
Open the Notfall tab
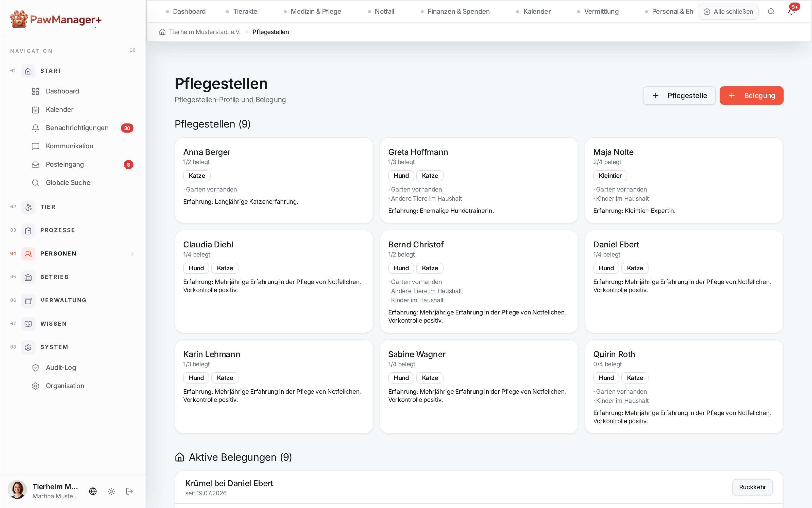[381, 11]
